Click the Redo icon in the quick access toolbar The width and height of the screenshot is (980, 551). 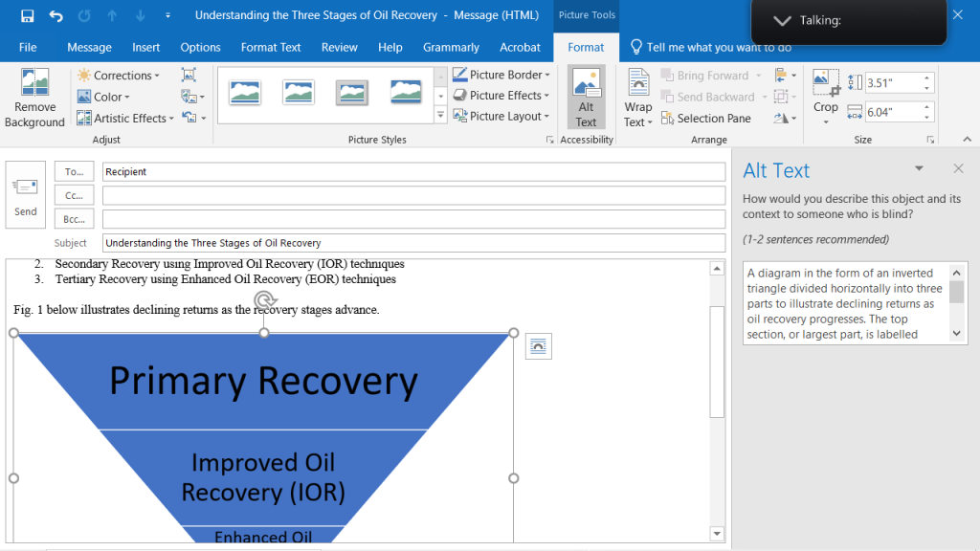click(84, 15)
